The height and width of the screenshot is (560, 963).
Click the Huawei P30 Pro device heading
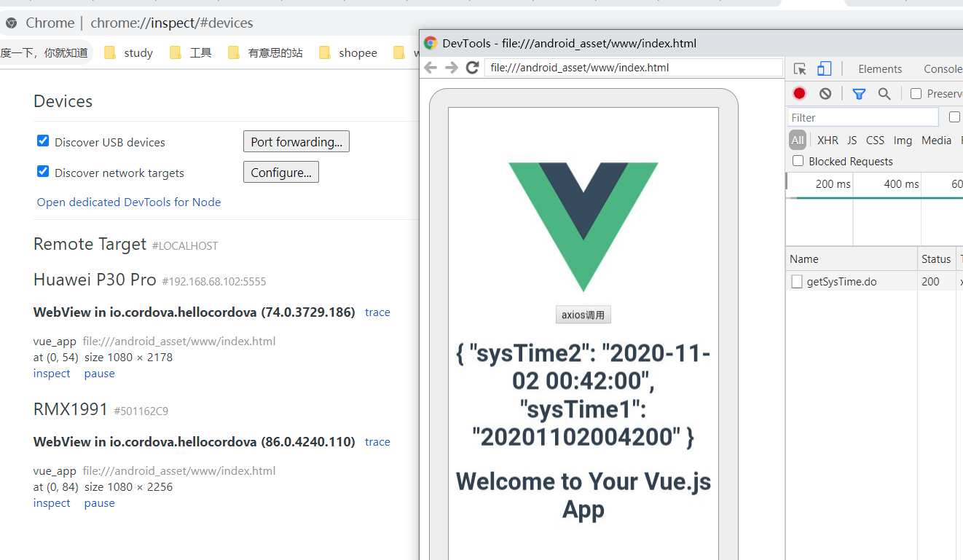(95, 280)
